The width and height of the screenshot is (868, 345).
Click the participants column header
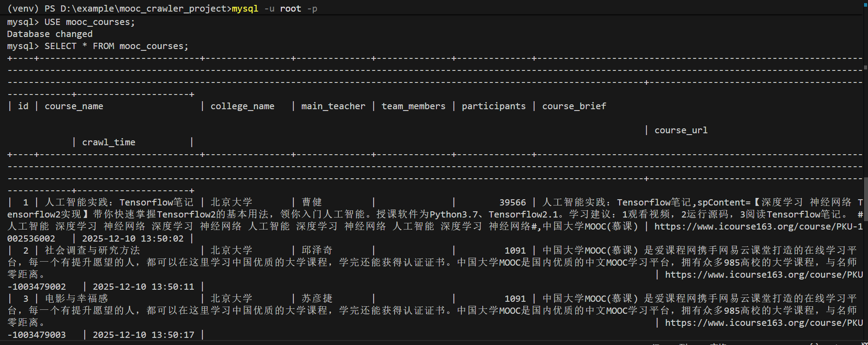point(494,106)
